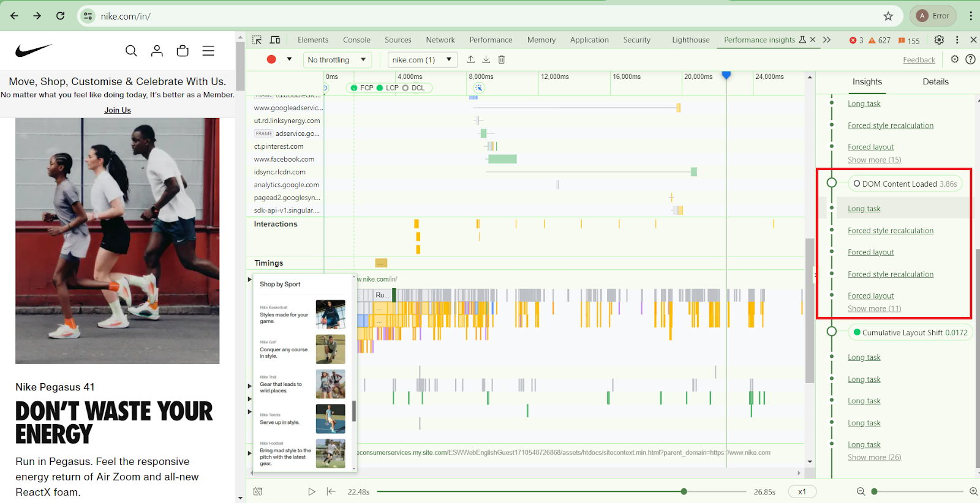Click the Feedback link
This screenshot has height=503, width=980.
[x=919, y=59]
